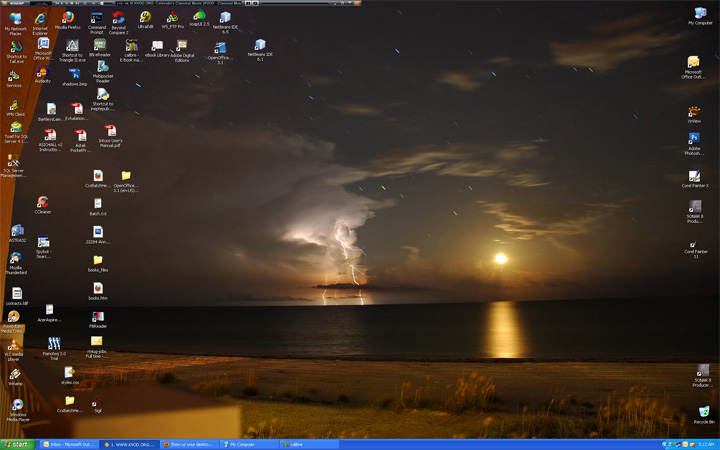Select the Winamp desktop shortcut

click(x=15, y=374)
